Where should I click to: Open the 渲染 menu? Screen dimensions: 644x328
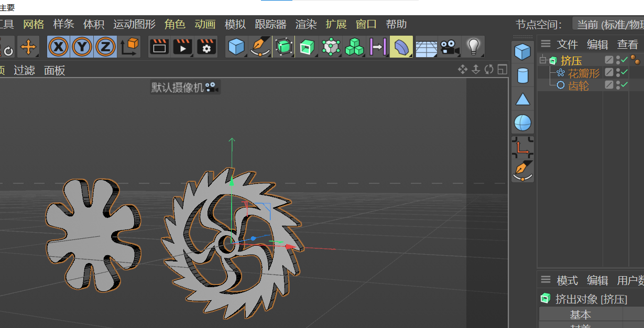click(306, 24)
